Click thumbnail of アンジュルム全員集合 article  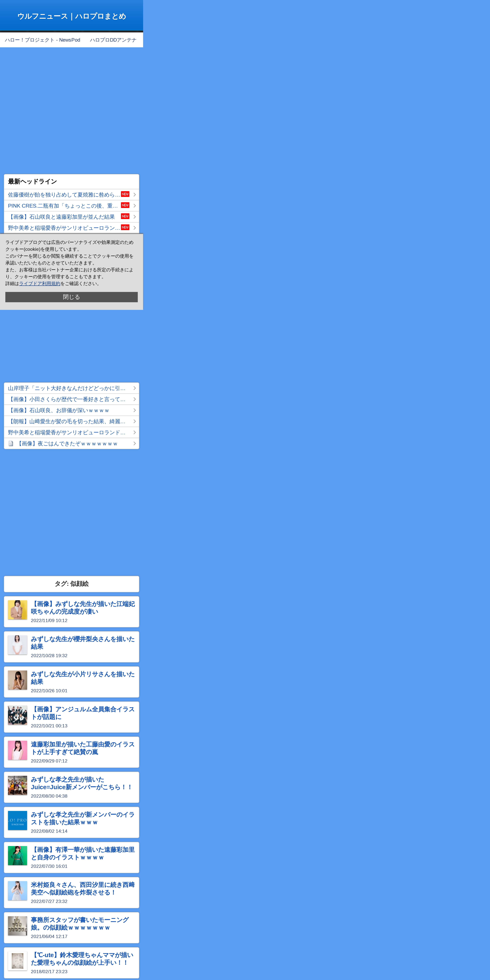click(x=18, y=715)
